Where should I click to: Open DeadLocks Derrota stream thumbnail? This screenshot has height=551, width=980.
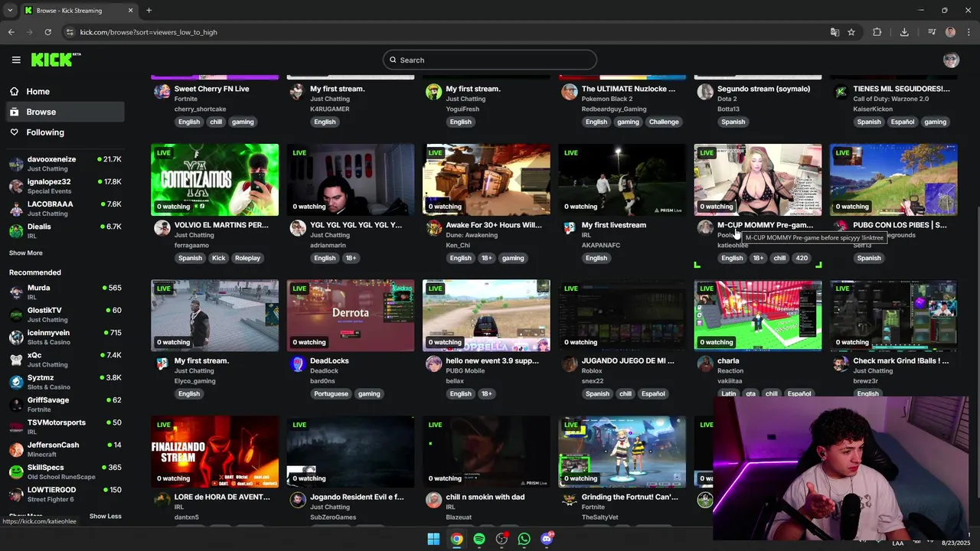click(x=351, y=316)
